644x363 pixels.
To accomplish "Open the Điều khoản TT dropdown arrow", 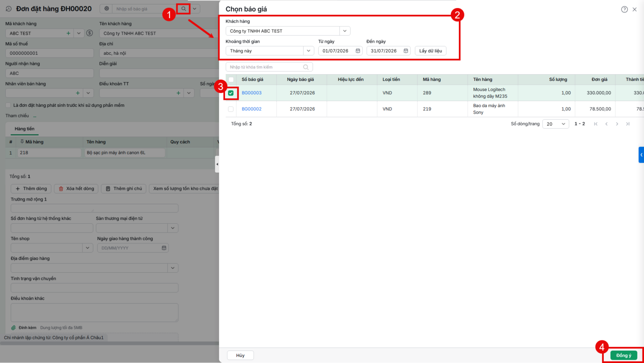I will coord(189,93).
